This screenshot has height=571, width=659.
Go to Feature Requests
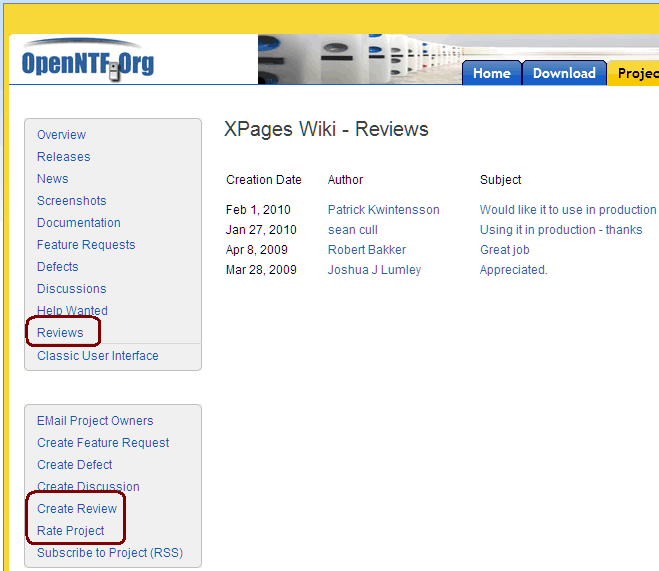pos(86,245)
